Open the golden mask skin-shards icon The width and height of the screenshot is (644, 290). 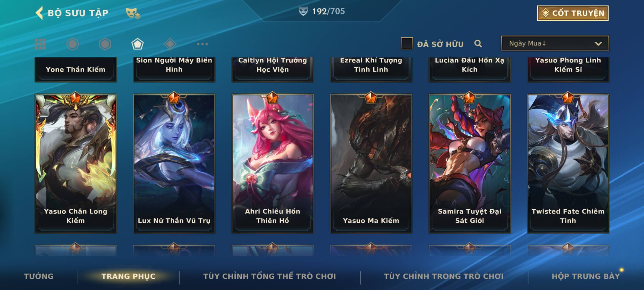[x=133, y=13]
